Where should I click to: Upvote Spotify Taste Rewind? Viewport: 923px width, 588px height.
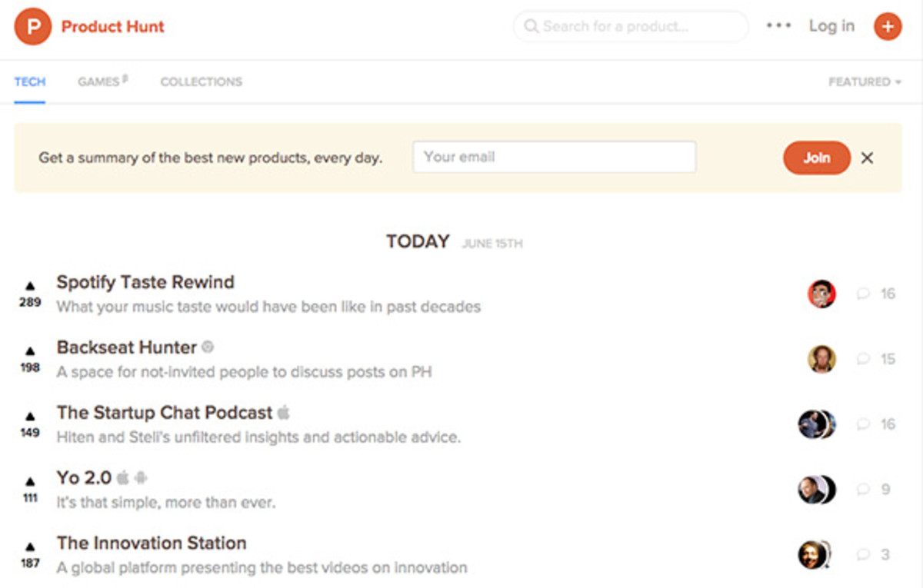pos(30,287)
